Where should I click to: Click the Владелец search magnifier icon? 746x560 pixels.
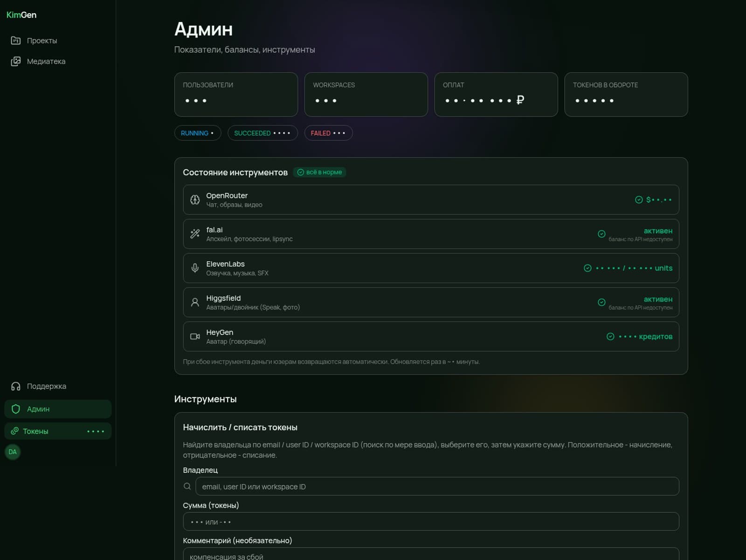pyautogui.click(x=187, y=486)
